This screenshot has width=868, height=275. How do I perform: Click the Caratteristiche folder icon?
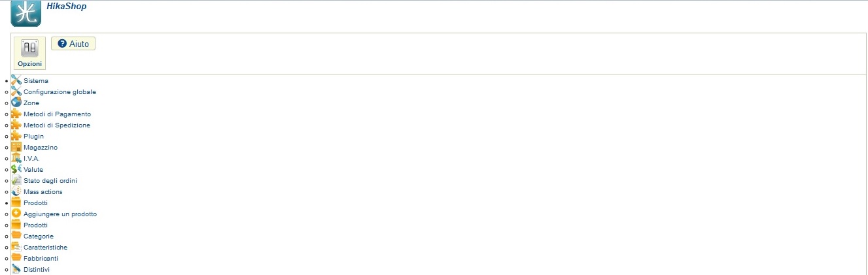(x=16, y=247)
